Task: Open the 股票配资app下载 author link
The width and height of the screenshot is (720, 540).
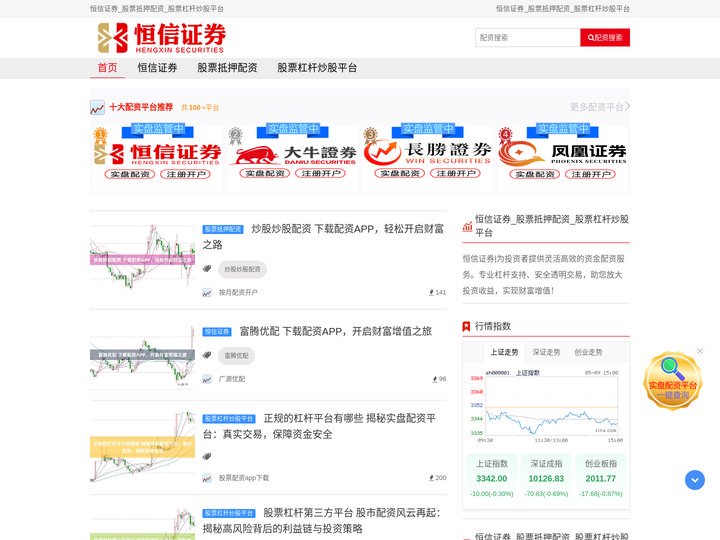Action: (244, 478)
